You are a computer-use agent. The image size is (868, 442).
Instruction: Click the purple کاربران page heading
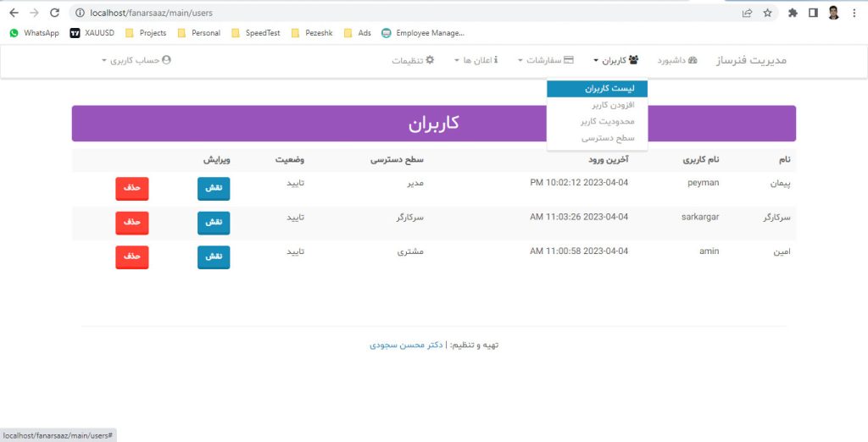click(434, 124)
